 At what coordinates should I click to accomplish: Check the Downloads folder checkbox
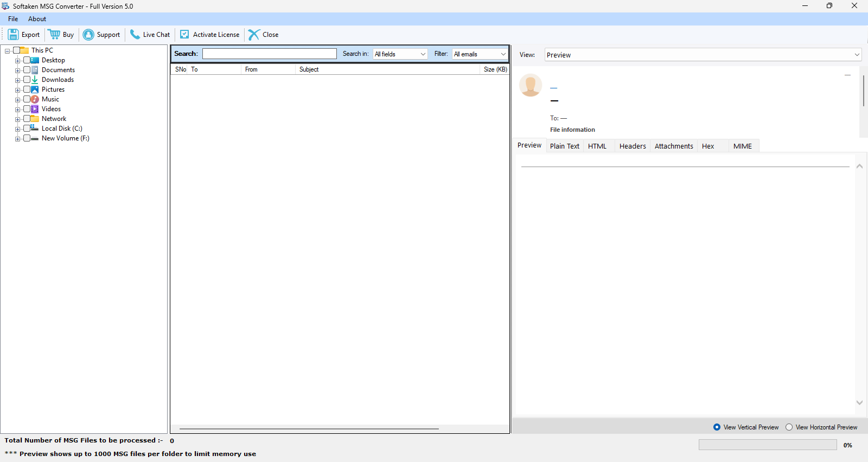[x=27, y=80]
